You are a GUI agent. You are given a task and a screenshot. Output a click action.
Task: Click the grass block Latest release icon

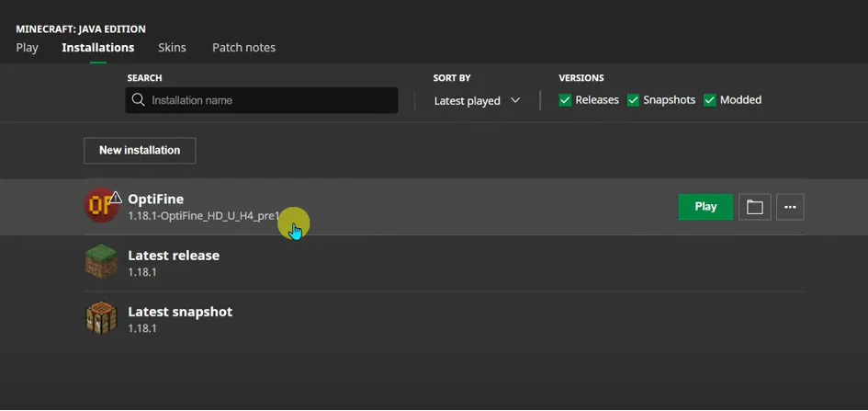click(x=101, y=262)
